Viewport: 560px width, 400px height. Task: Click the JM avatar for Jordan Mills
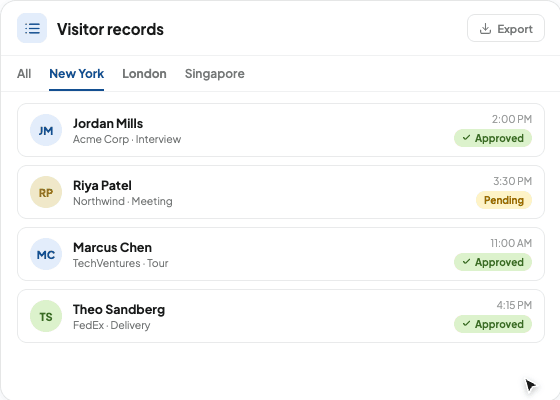point(46,130)
